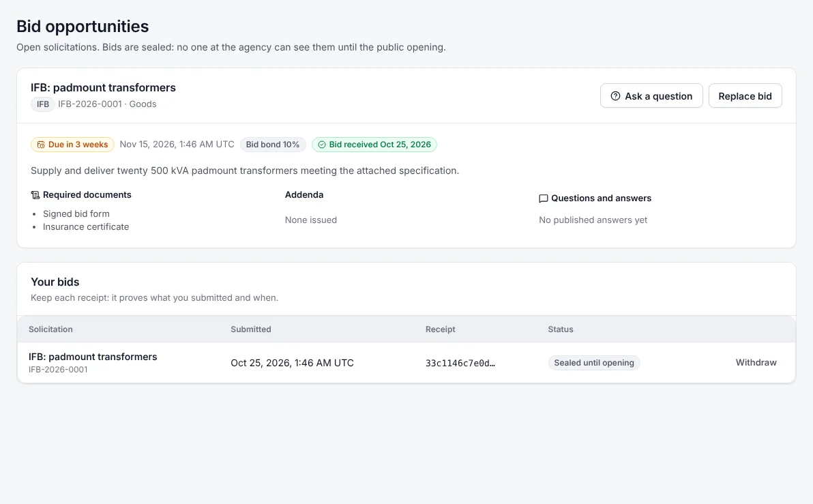Click the calendar icon in Due in 3 weeks badge
The height and width of the screenshot is (504, 813).
tap(40, 145)
